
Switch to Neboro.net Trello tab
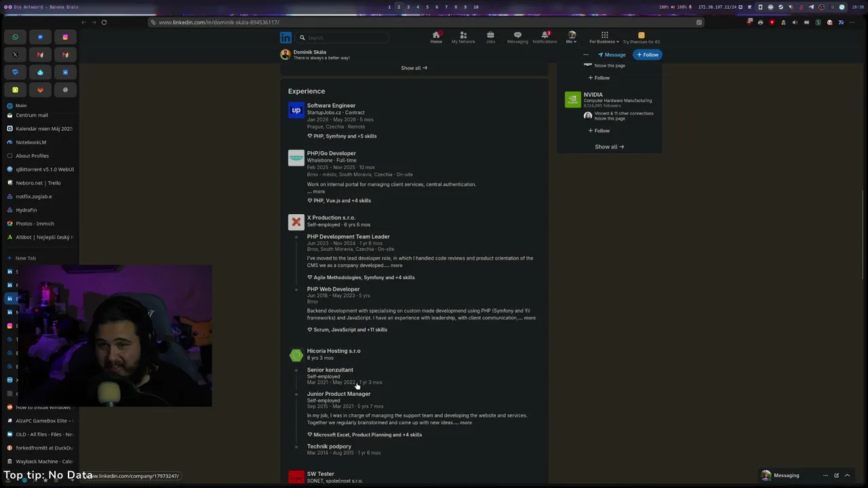39,183
